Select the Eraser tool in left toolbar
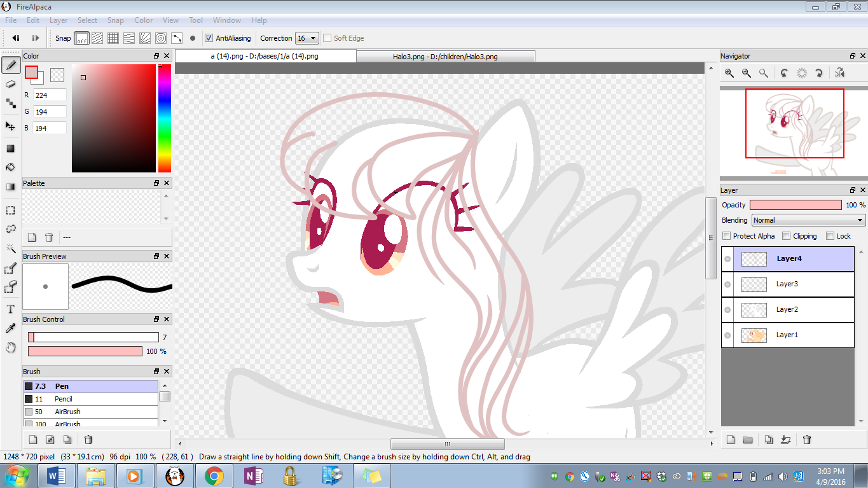Viewport: 868px width, 488px height. click(11, 84)
